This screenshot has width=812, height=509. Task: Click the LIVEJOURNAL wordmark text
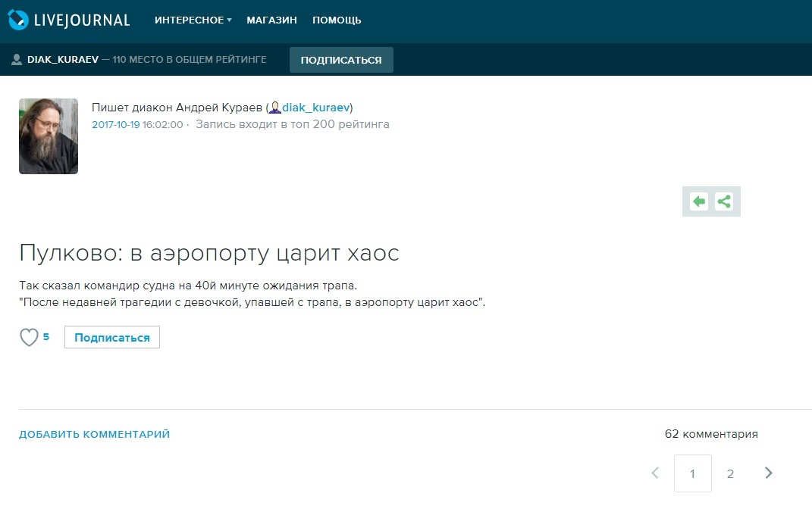pos(82,20)
